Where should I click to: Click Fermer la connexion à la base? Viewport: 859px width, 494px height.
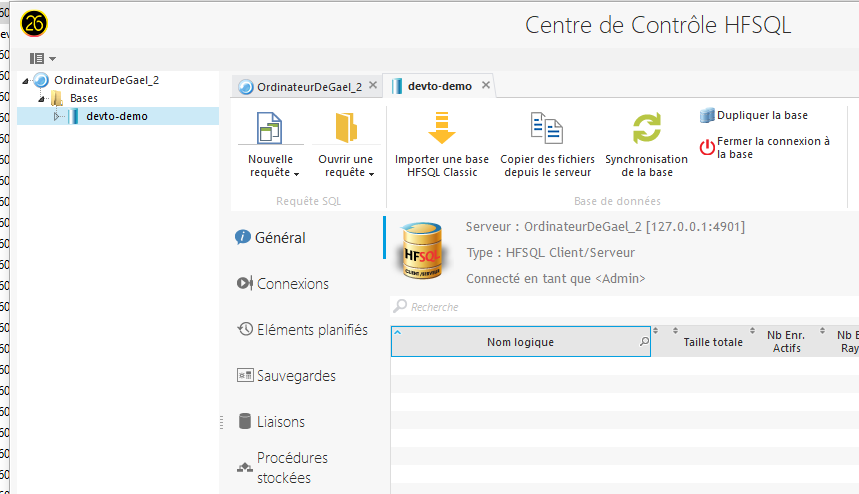click(765, 147)
